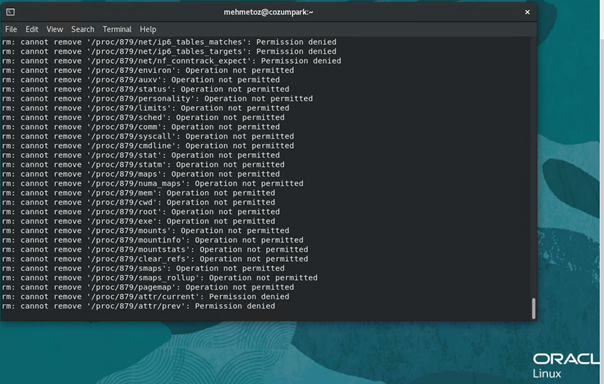Image resolution: width=604 pixels, height=384 pixels.
Task: Click the '/proc/879/numa_maps' output line
Action: click(153, 184)
